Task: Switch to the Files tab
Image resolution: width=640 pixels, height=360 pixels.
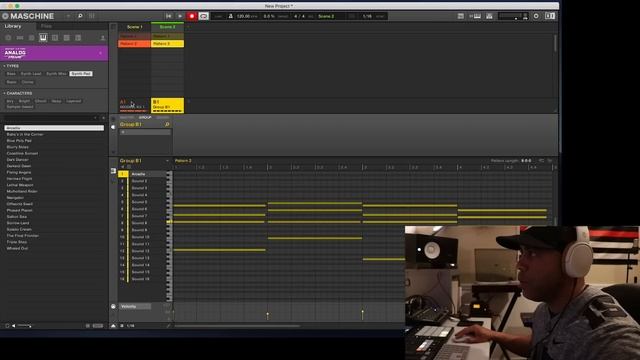Action: (46, 26)
